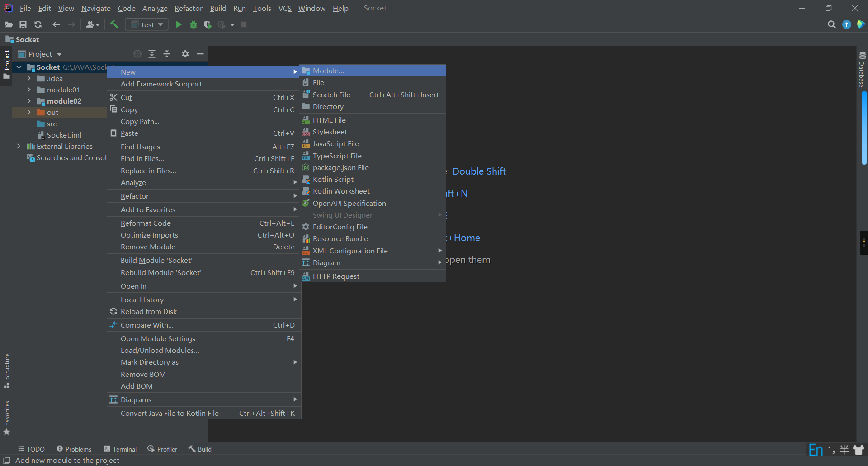Hide the Project panel with minus icon
Image resolution: width=868 pixels, height=466 pixels.
point(200,54)
